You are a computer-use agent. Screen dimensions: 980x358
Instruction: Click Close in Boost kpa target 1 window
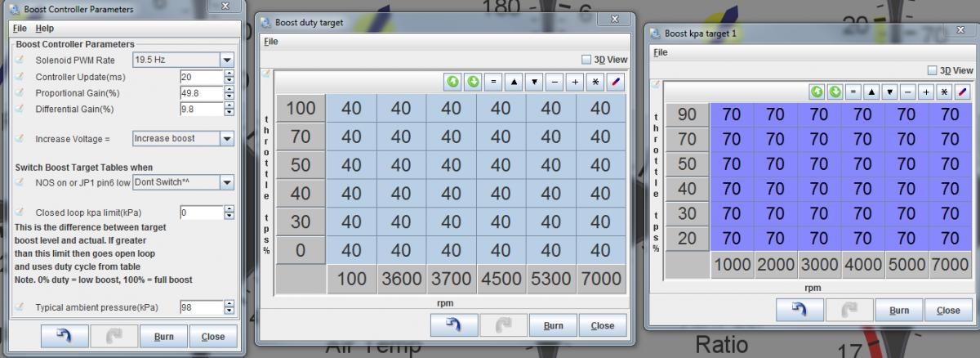tap(948, 310)
